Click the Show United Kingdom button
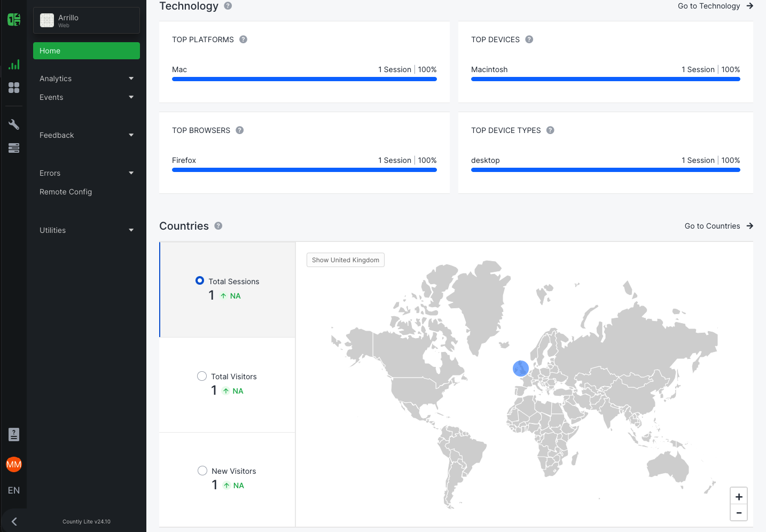 [x=346, y=260]
